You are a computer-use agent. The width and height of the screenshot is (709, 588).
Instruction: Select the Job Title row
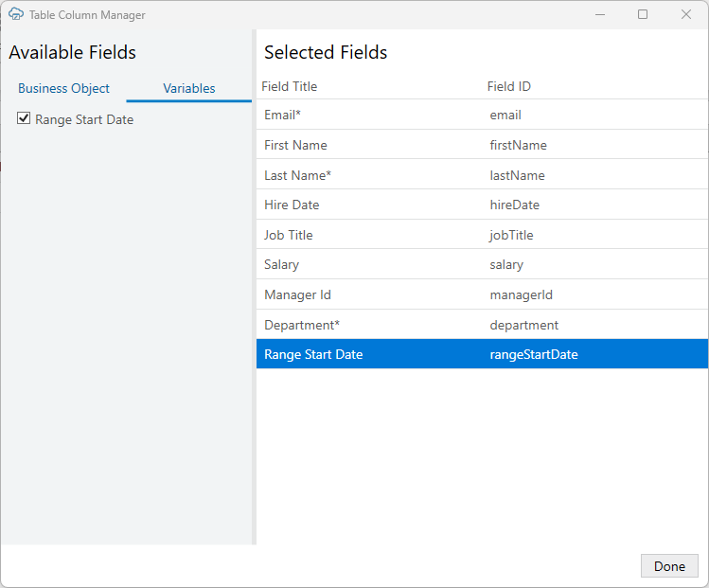[x=482, y=234]
